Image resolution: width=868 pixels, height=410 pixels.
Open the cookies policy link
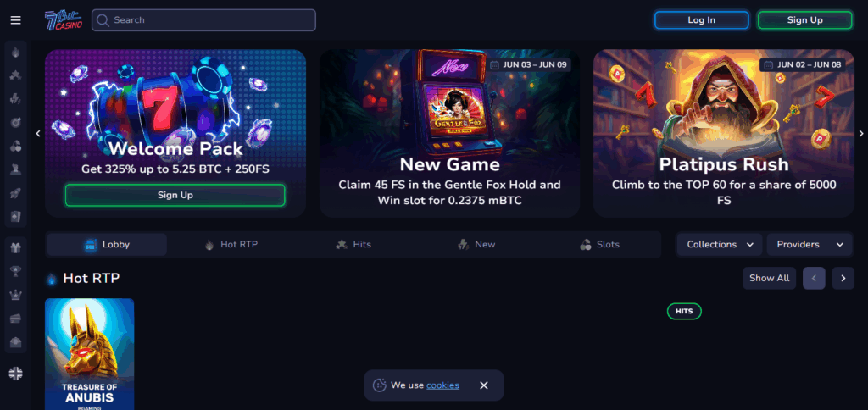pos(442,385)
